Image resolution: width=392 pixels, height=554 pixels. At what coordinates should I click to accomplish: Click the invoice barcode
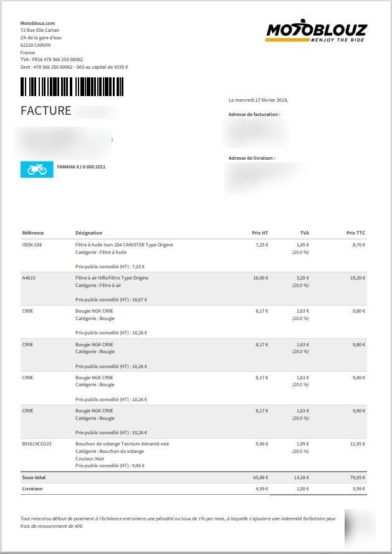coord(72,87)
